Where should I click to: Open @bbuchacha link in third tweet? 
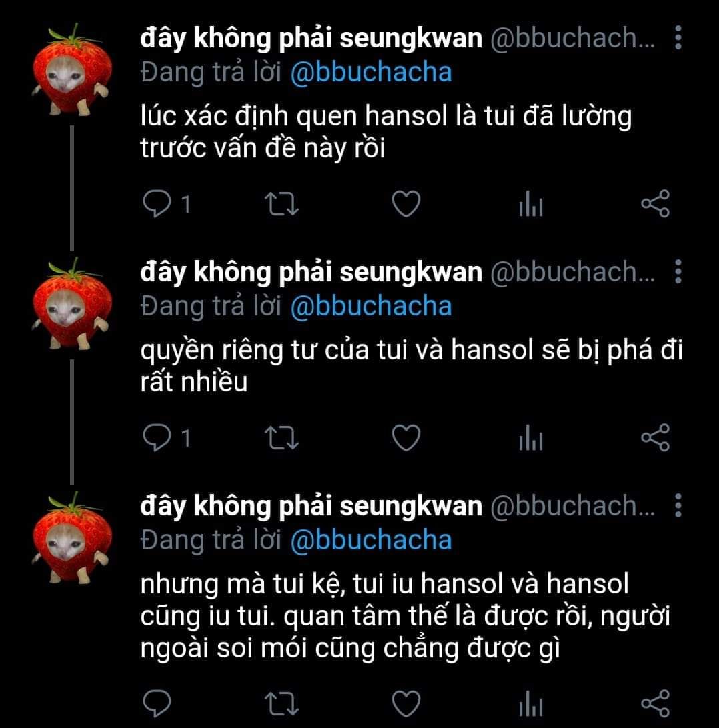point(371,541)
